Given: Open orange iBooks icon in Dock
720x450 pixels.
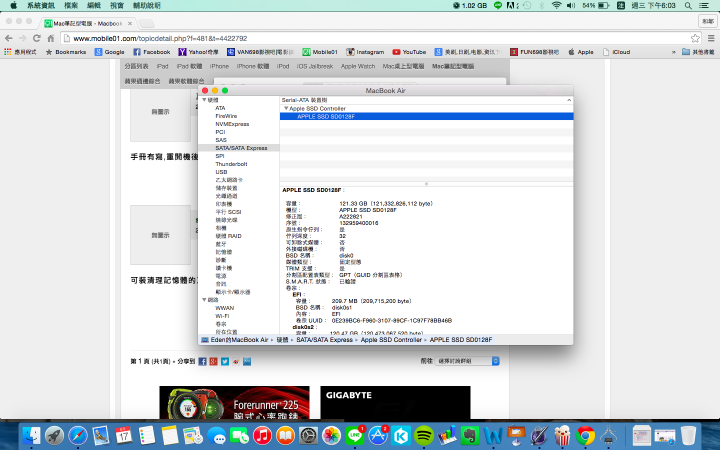Looking at the screenshot, I should pyautogui.click(x=285, y=435).
